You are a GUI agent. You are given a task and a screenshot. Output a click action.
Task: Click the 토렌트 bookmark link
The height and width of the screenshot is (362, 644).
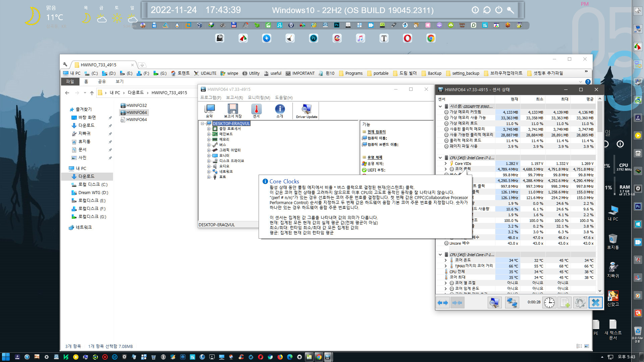coord(180,73)
